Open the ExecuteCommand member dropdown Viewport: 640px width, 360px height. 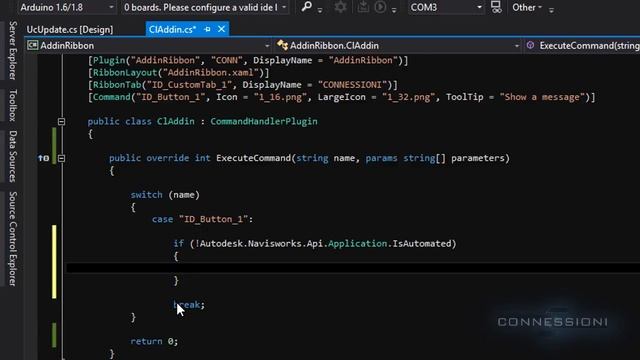coord(582,45)
